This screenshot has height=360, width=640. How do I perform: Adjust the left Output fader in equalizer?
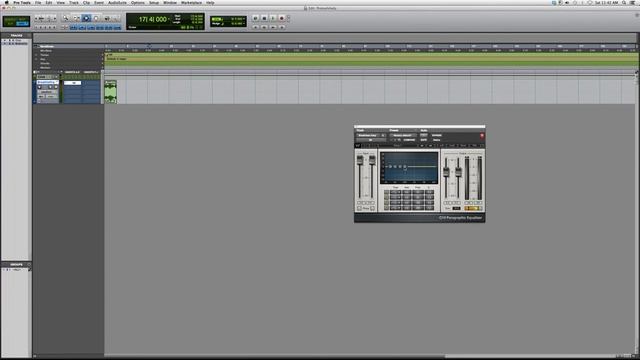point(447,173)
